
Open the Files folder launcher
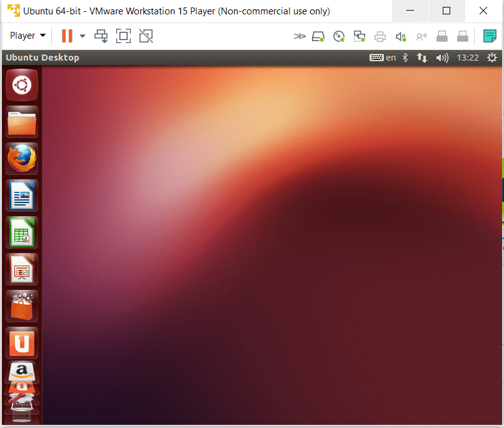tap(22, 122)
